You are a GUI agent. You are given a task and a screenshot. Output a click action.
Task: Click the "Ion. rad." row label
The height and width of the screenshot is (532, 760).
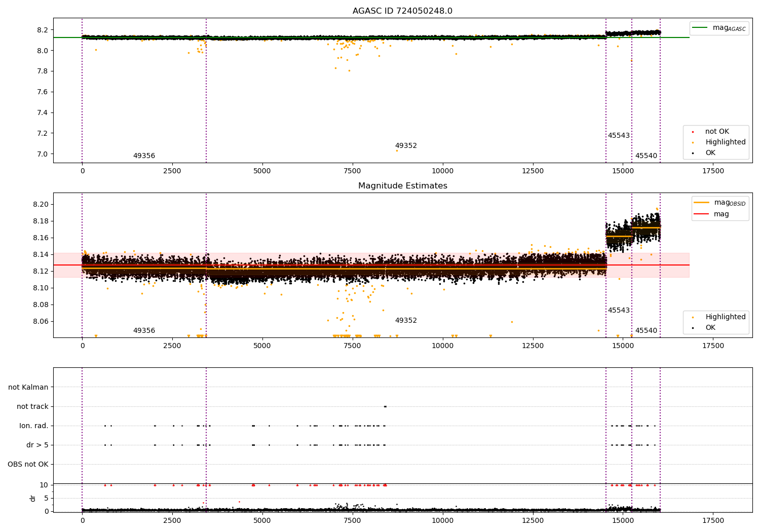coord(34,426)
